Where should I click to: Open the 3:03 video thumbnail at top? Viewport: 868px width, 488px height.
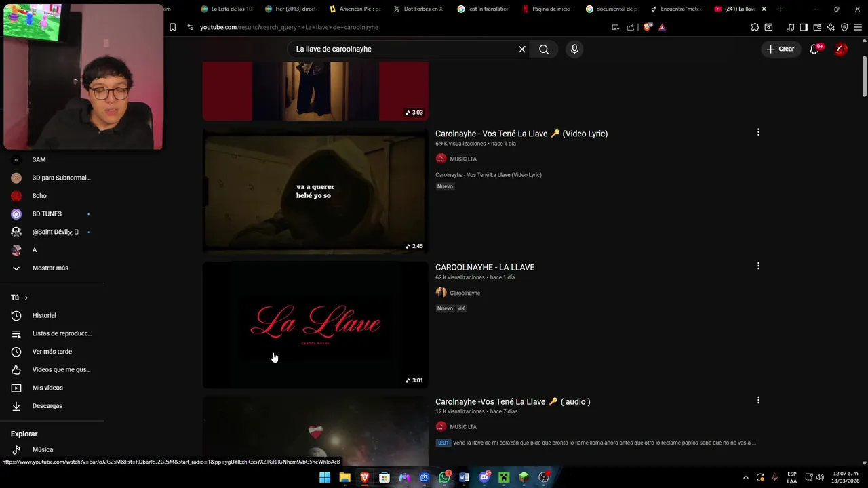[x=315, y=91]
